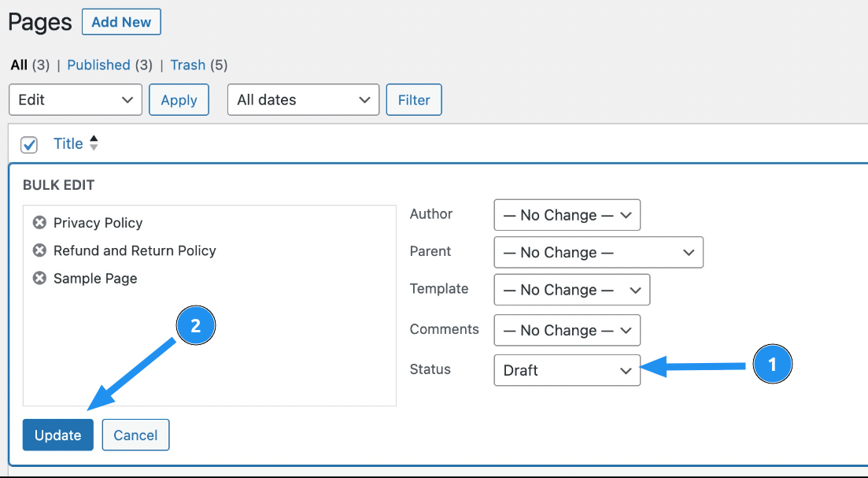The height and width of the screenshot is (478, 868).
Task: Click the Template field label
Action: click(439, 288)
